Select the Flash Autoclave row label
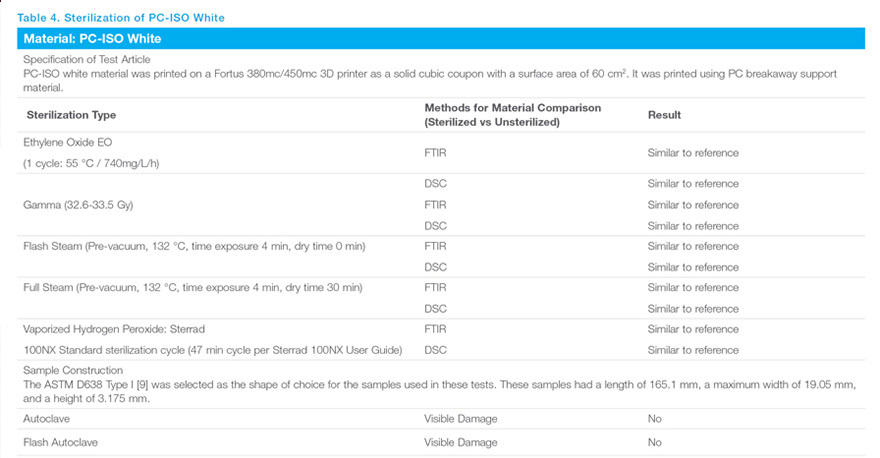Screen dimensions: 880x458 pos(60,441)
